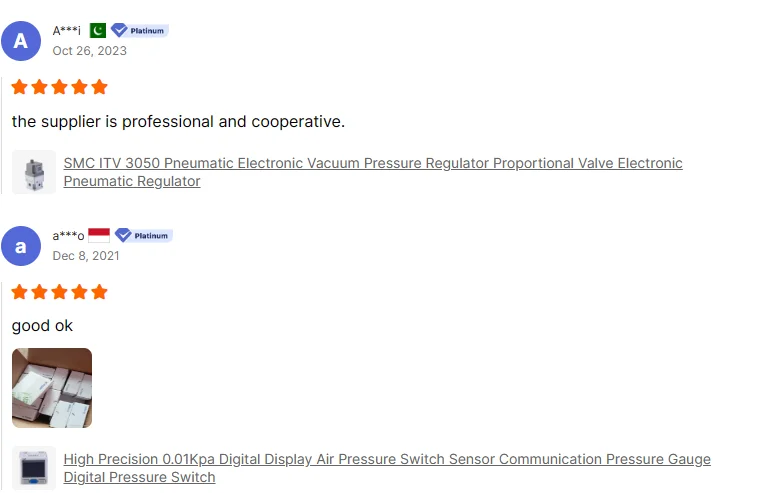Click the Platinum badge next to a***o
This screenshot has height=493, width=769.
(144, 235)
